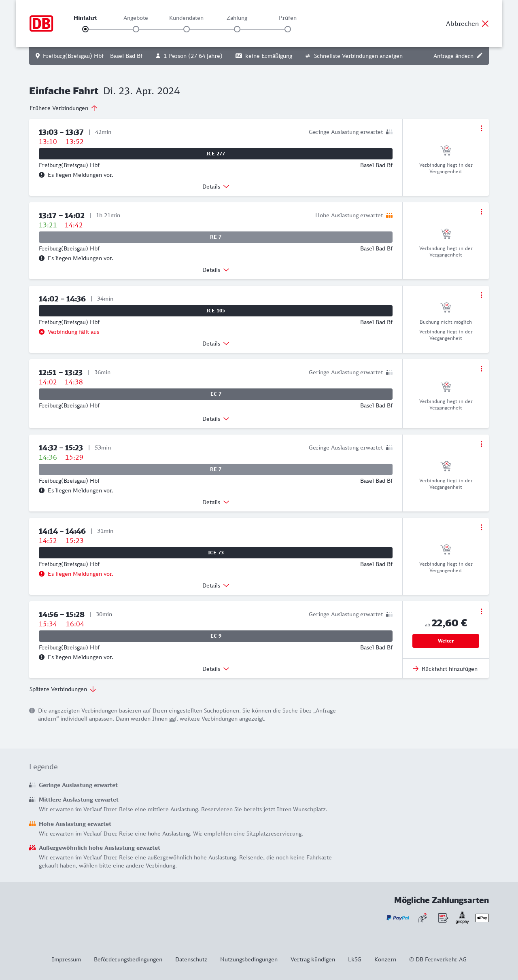This screenshot has height=980, width=518.
Task: Show Frühere Verbindungen
Action: [x=64, y=108]
